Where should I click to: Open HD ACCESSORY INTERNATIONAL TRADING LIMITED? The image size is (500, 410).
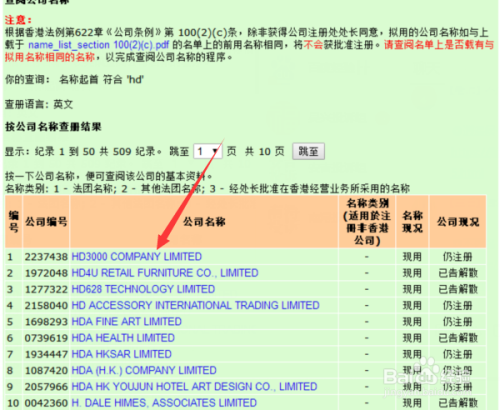pos(196,305)
